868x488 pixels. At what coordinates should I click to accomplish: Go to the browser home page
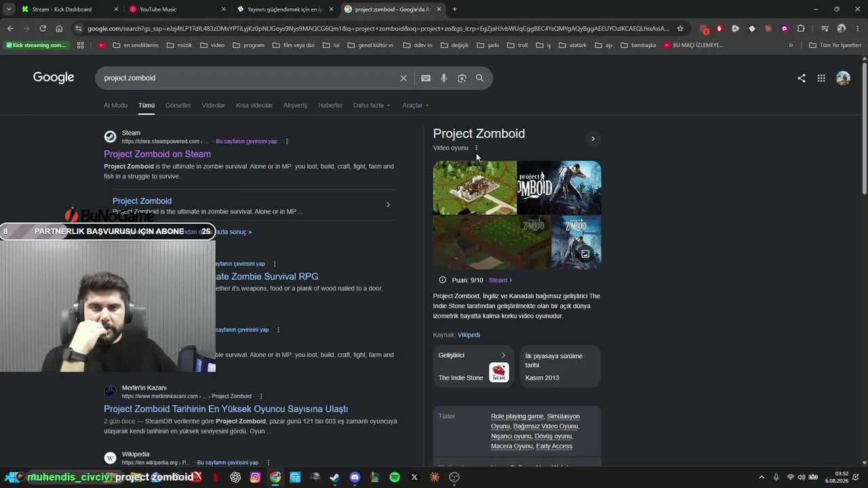pyautogui.click(x=59, y=28)
